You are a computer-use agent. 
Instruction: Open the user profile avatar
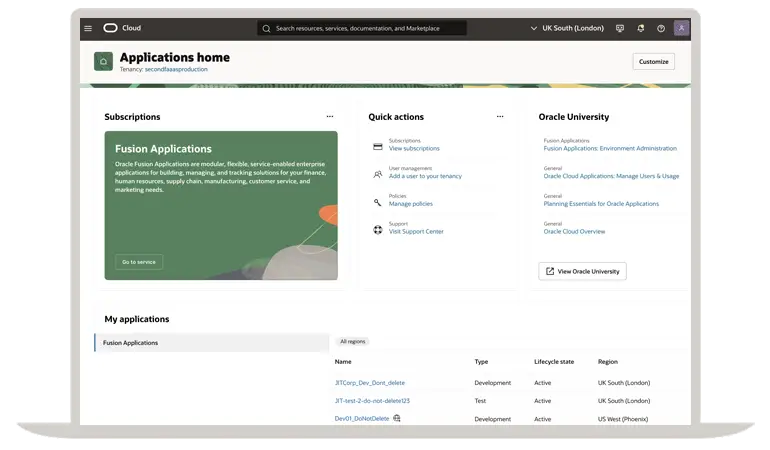682,28
